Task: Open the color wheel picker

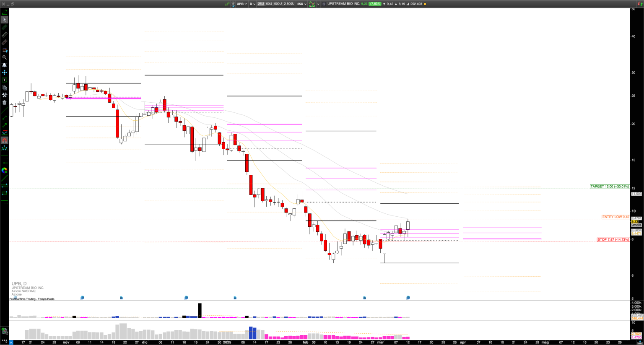Action: [5, 171]
